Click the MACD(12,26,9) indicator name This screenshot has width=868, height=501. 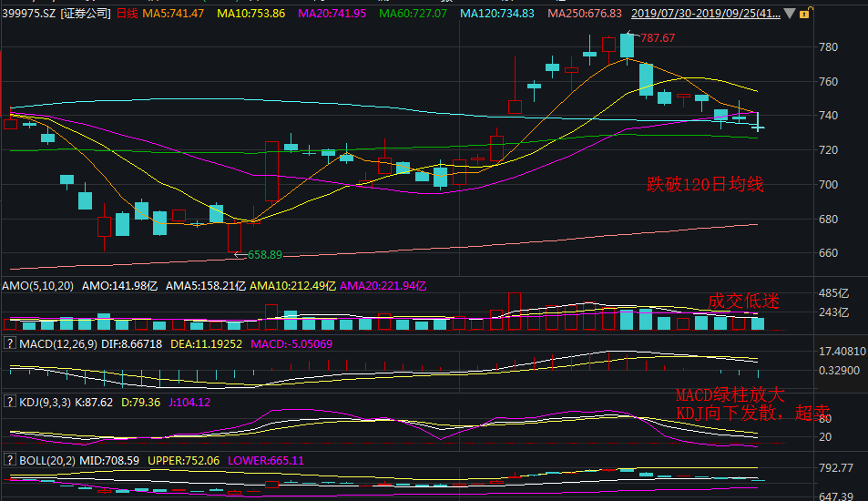coord(58,343)
